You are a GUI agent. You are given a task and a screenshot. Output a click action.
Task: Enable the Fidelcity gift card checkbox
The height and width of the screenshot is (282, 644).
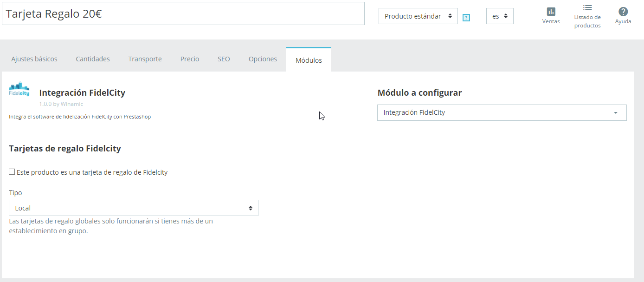[x=12, y=172]
